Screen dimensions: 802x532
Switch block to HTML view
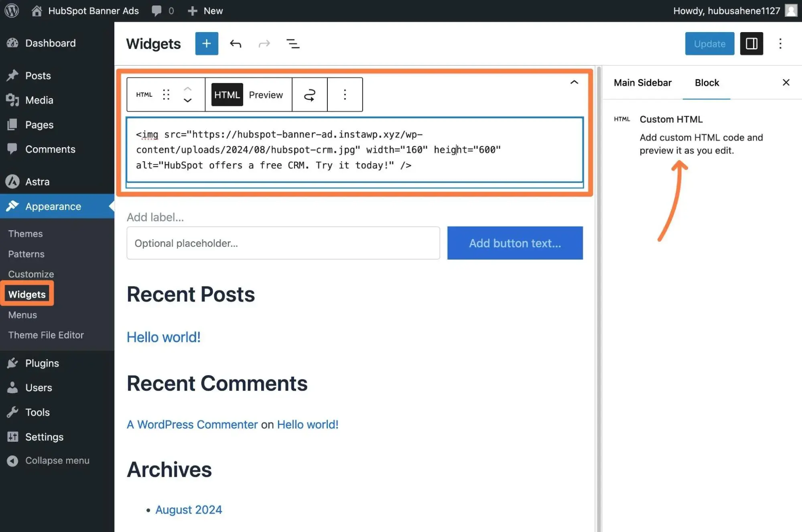coord(227,95)
